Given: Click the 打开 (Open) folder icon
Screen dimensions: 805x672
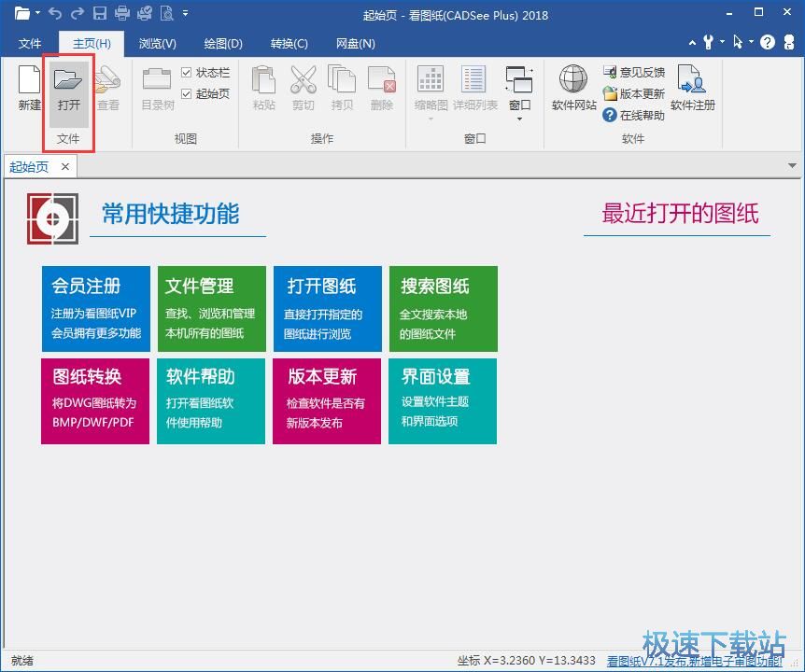Looking at the screenshot, I should [68, 83].
